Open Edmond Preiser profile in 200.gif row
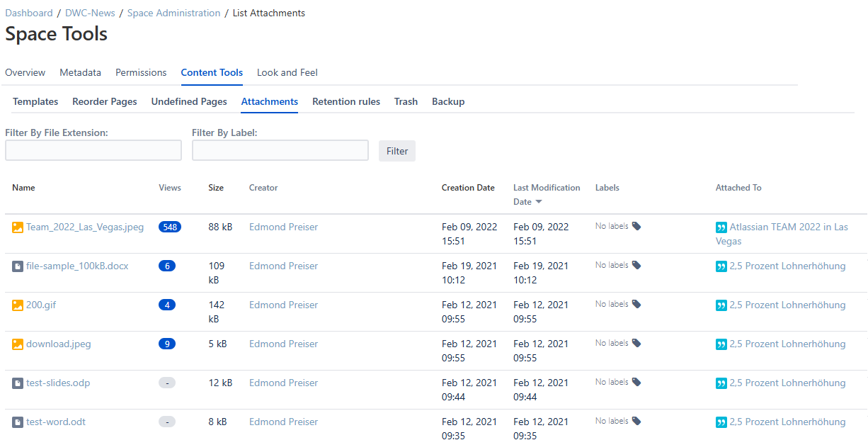Viewport: 868px width, 440px height. (x=283, y=305)
